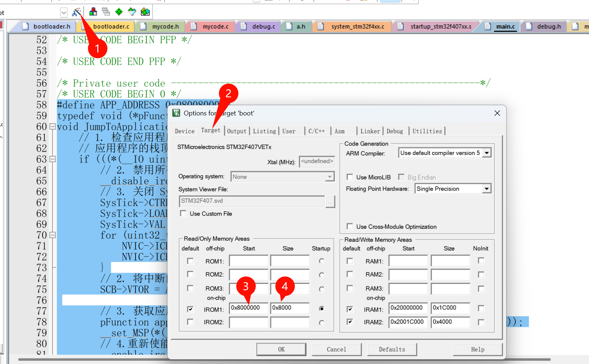Open the target selection dropdown in toolbar
589x364 pixels.
pyautogui.click(x=64, y=13)
